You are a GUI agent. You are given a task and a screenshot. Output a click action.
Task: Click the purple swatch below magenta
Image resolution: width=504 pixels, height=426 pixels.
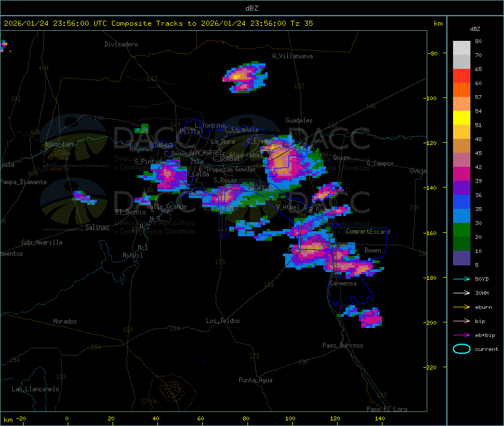(461, 188)
